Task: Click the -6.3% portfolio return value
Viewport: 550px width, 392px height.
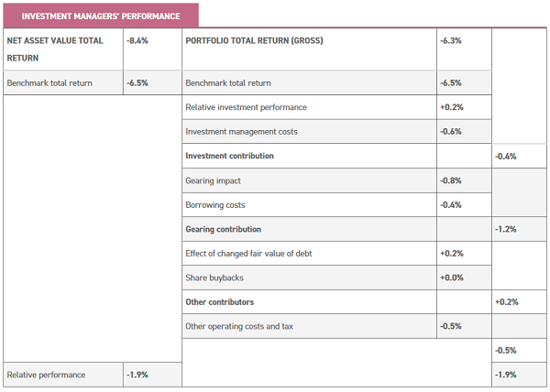Action: pyautogui.click(x=450, y=41)
